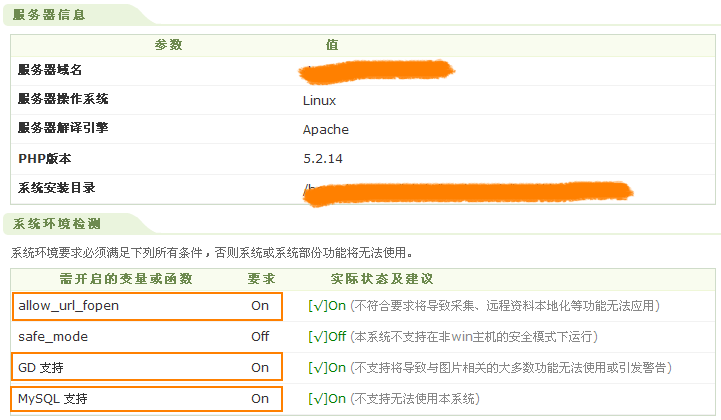This screenshot has width=721, height=420.
Task: Click the On requirement for allow_url_fopen
Action: 260,306
